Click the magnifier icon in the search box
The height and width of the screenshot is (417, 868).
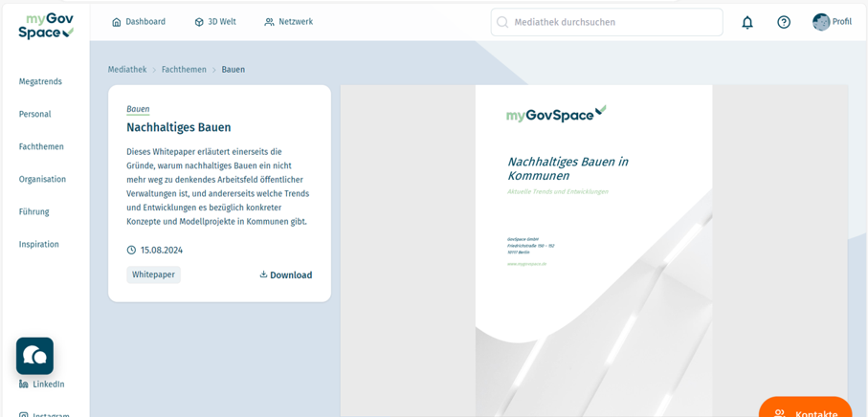[x=502, y=22]
